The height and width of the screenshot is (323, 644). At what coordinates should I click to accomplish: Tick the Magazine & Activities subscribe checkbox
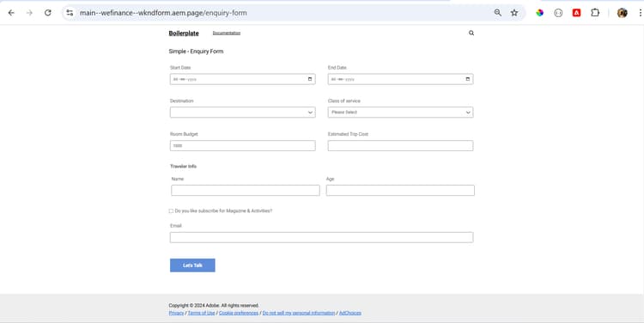pos(171,210)
